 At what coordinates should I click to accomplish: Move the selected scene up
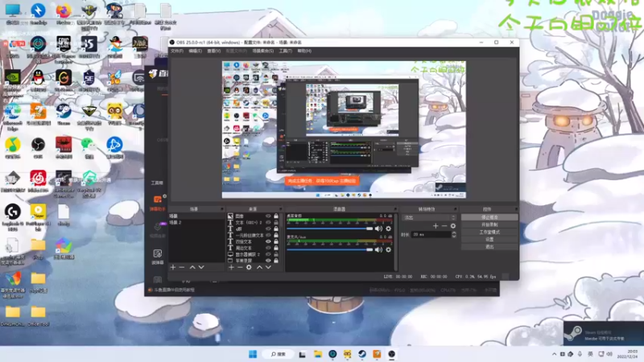[x=192, y=267]
